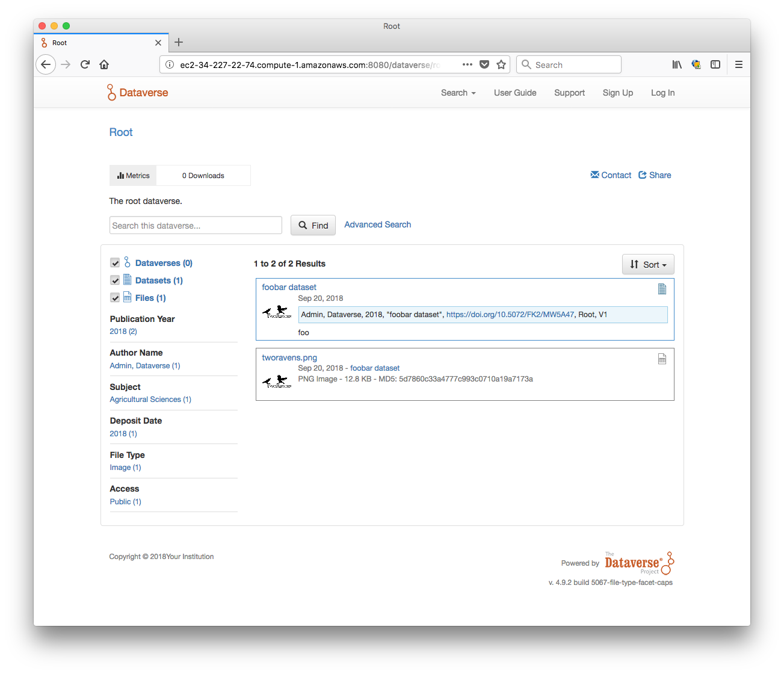Click the file icon on tworavens.png card
The image size is (784, 674).
pyautogui.click(x=662, y=359)
